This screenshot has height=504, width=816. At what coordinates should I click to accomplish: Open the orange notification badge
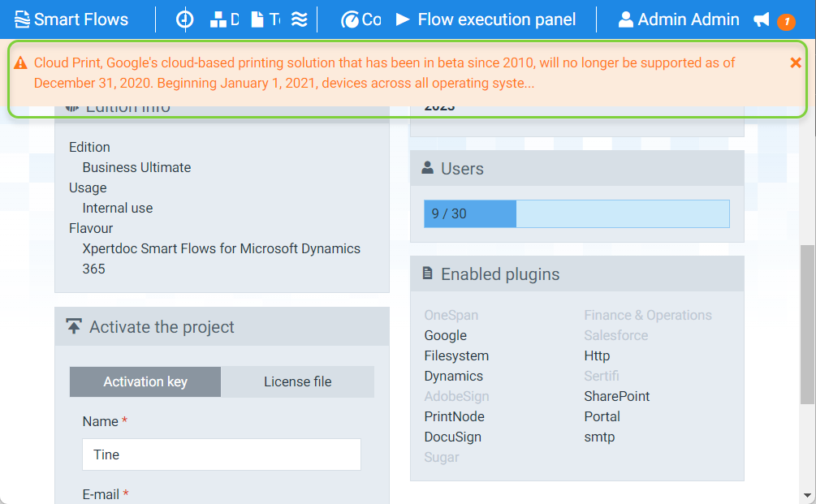786,22
